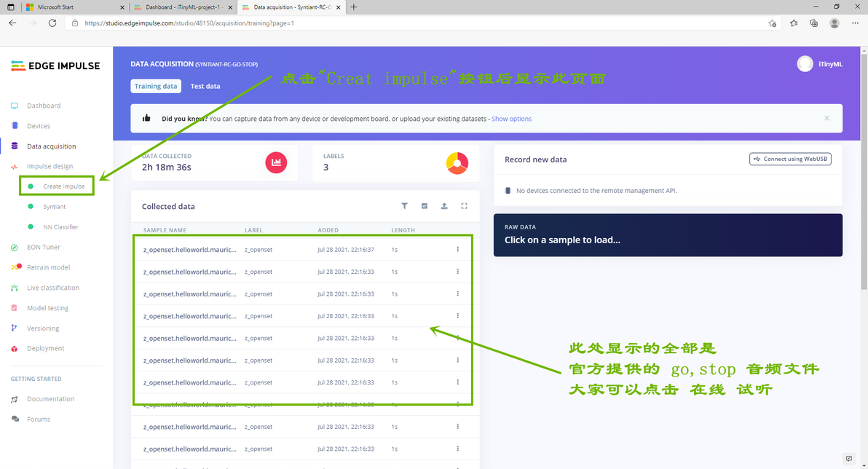Screen dimensions: 868x469
Task: Toggle multi-select checkbox icon in Collected data
Action: coord(425,206)
